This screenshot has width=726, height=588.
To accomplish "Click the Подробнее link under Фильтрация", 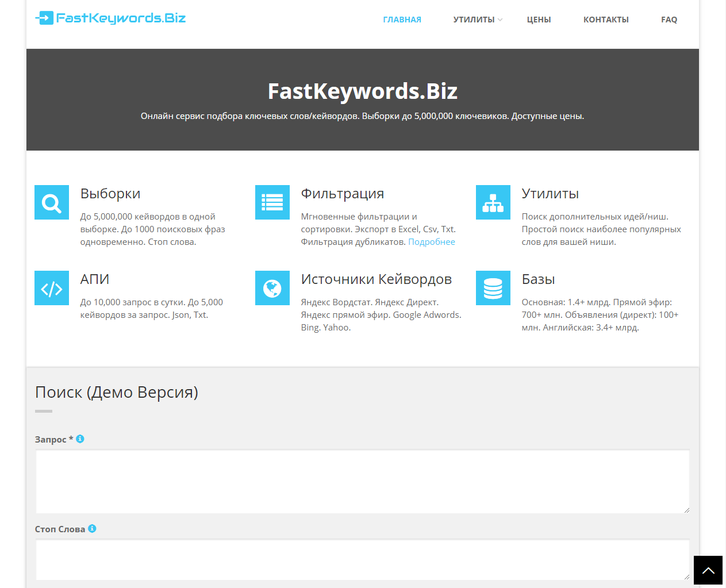I will coord(432,241).
